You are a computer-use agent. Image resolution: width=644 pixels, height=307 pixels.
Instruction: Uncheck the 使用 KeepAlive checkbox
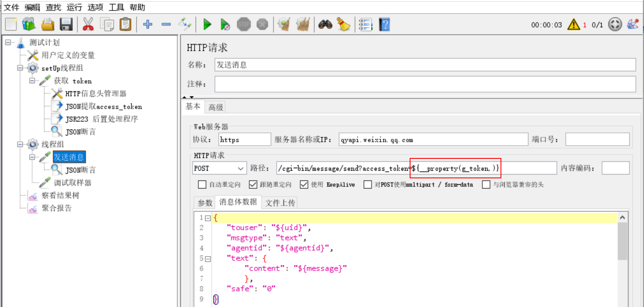coord(304,185)
